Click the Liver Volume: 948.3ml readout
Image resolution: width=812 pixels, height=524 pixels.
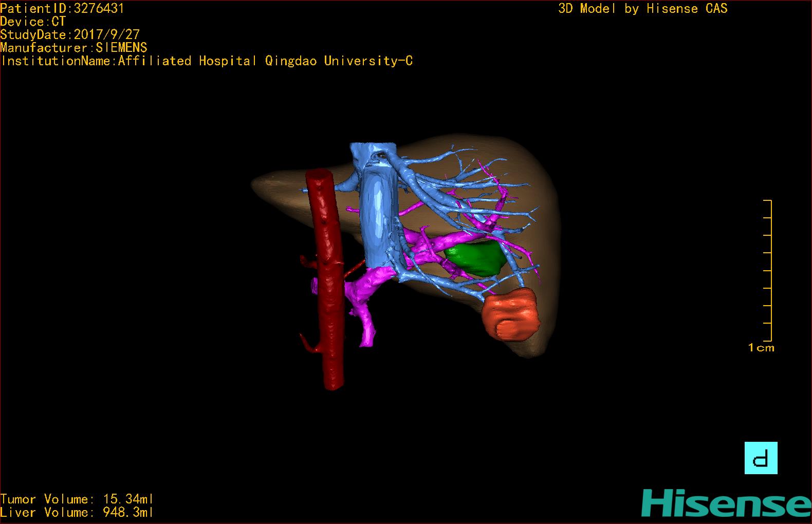[x=77, y=512]
